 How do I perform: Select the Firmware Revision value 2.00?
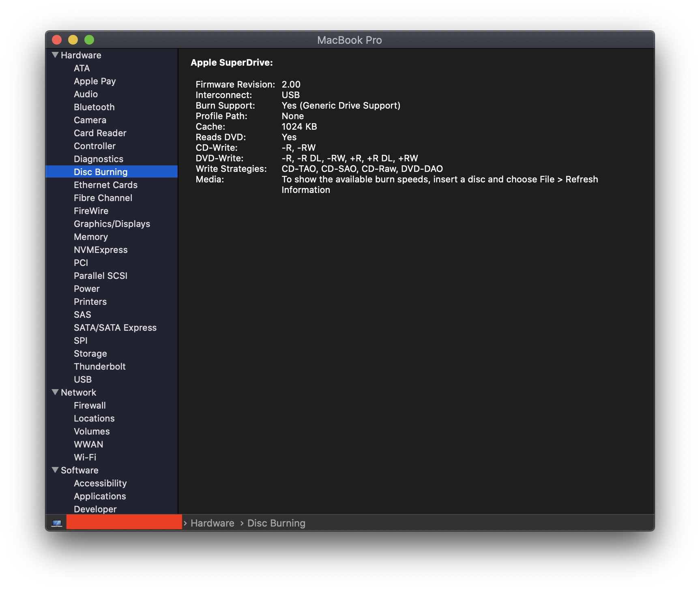click(291, 84)
